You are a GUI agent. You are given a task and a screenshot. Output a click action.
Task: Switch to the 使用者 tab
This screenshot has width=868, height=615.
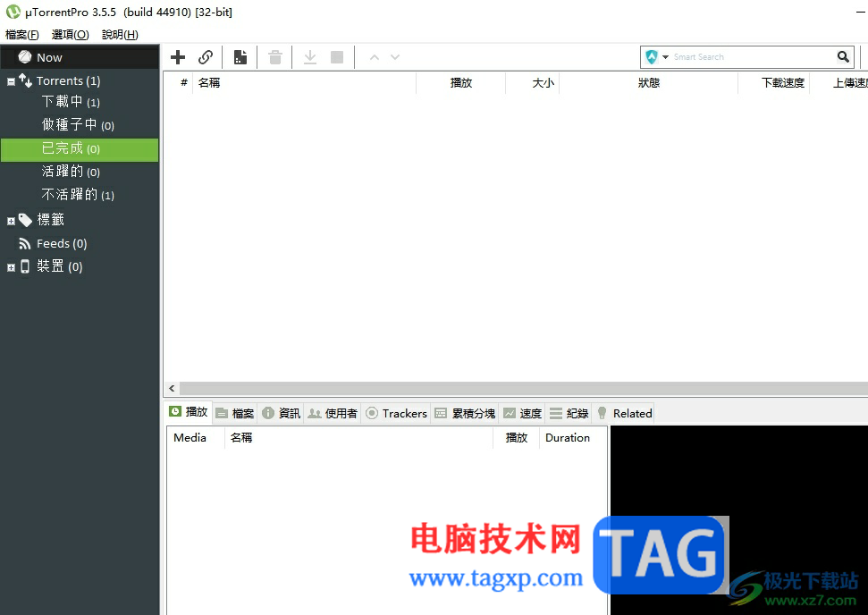333,414
